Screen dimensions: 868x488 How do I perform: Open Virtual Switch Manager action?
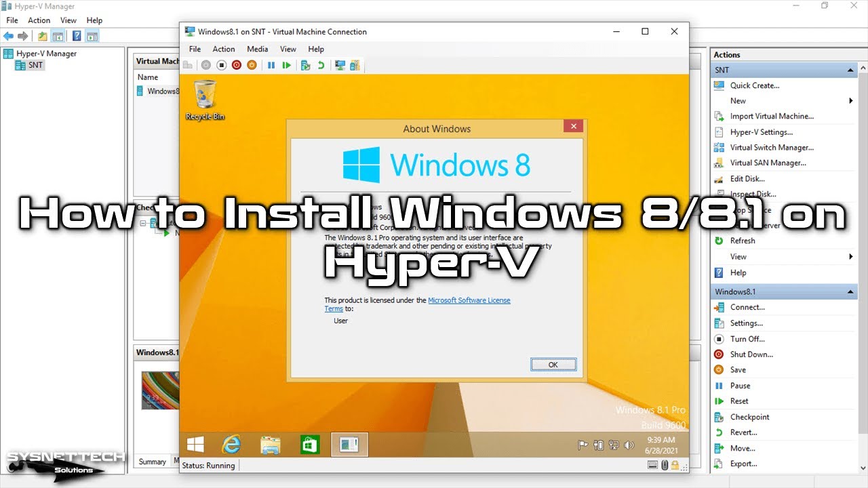pyautogui.click(x=772, y=148)
